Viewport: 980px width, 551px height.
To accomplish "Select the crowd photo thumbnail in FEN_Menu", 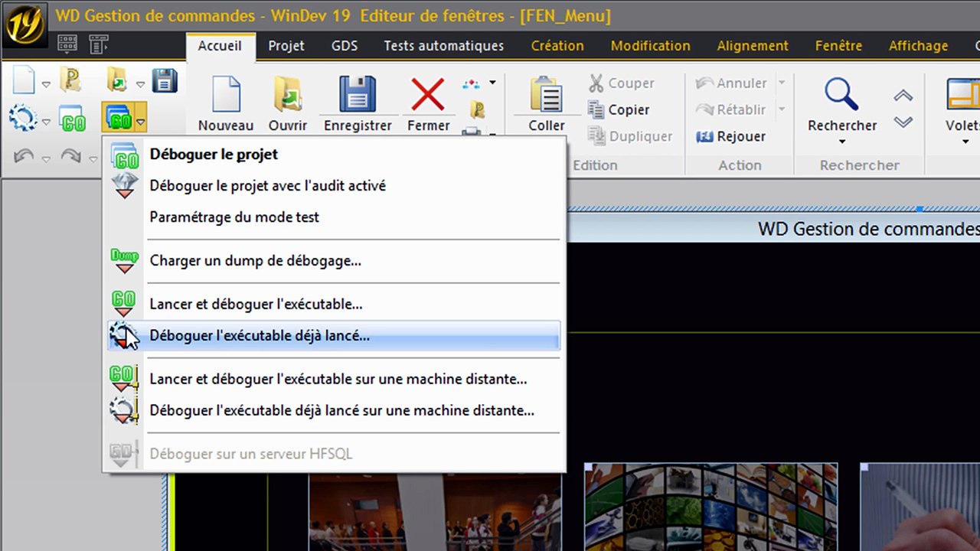I will point(435,512).
